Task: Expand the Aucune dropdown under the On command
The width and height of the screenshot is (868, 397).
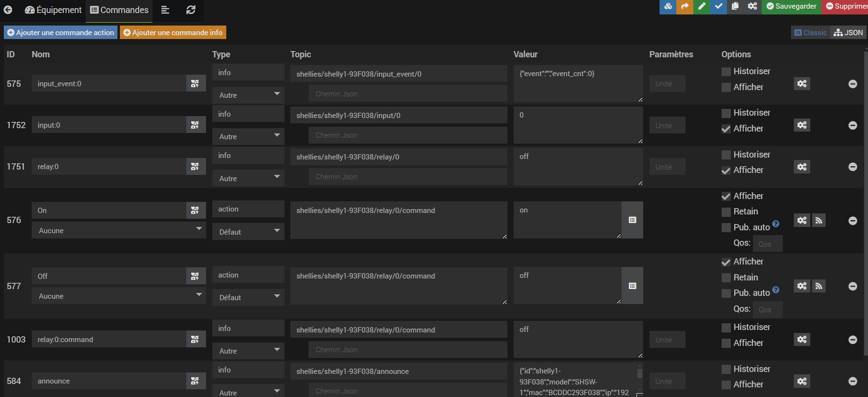Action: point(118,230)
